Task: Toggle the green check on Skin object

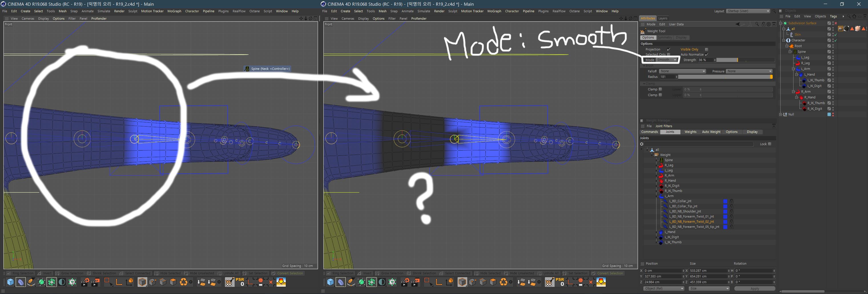Action: 836,35
